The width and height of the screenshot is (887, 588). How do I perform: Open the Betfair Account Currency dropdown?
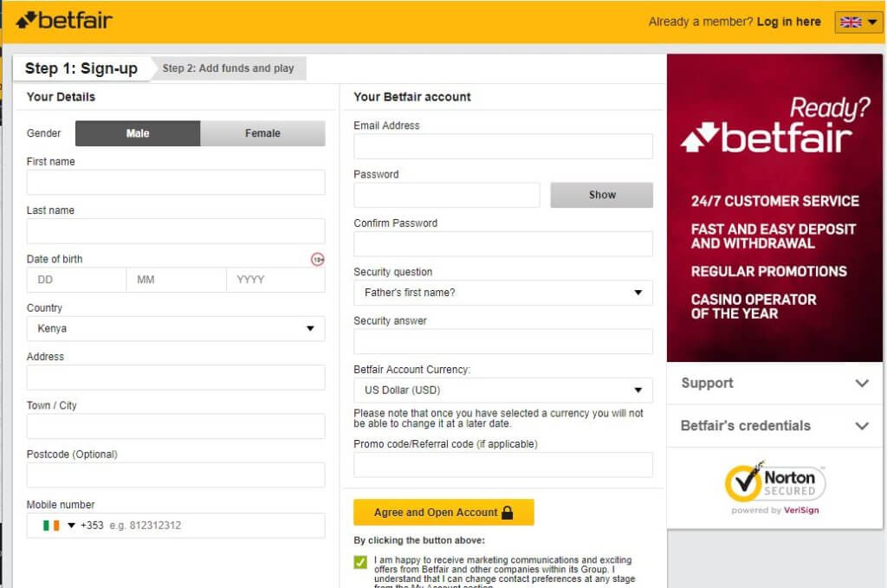click(503, 390)
